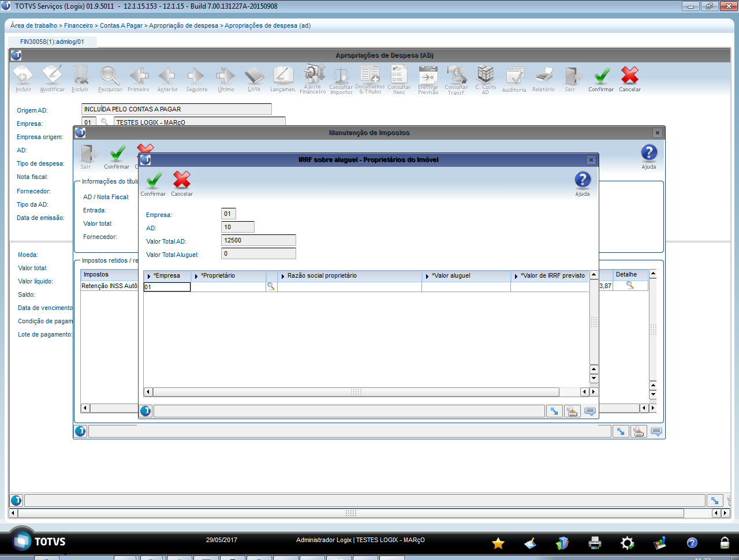Click the Contas A Pagar breadcrumb link
The image size is (739, 560).
(121, 25)
